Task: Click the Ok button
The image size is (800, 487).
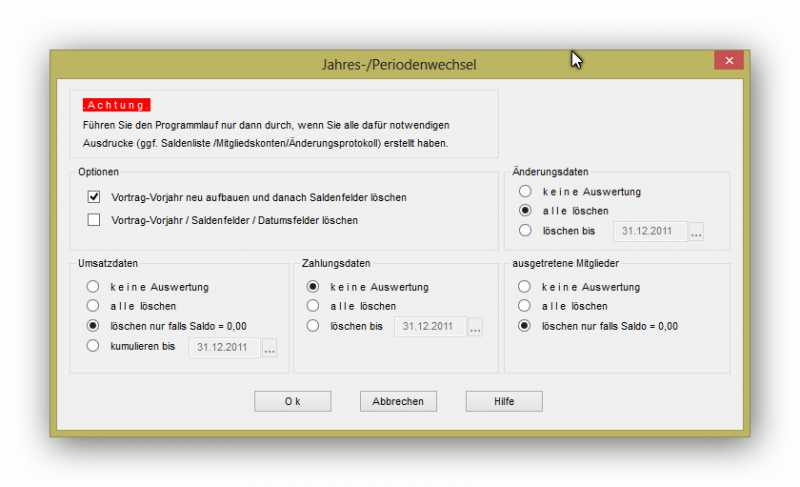Action: 292,401
